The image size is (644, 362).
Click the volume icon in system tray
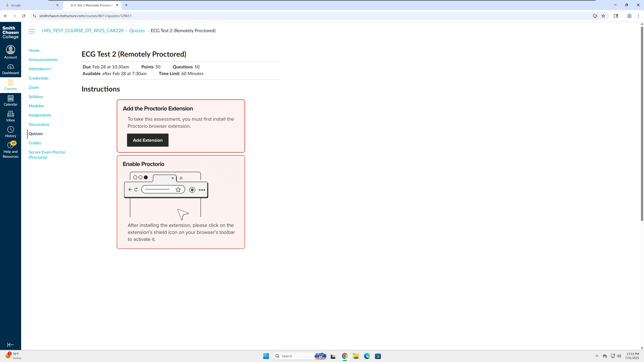coord(619,356)
